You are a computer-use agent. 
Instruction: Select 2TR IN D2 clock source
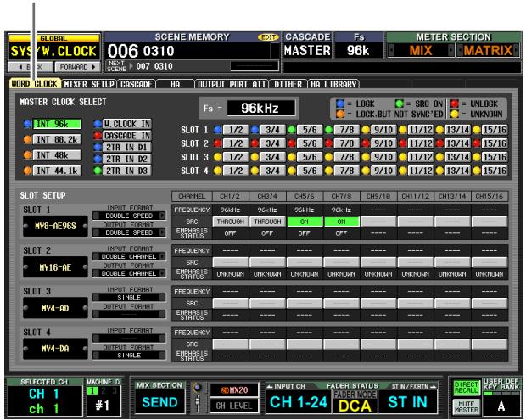tap(126, 159)
